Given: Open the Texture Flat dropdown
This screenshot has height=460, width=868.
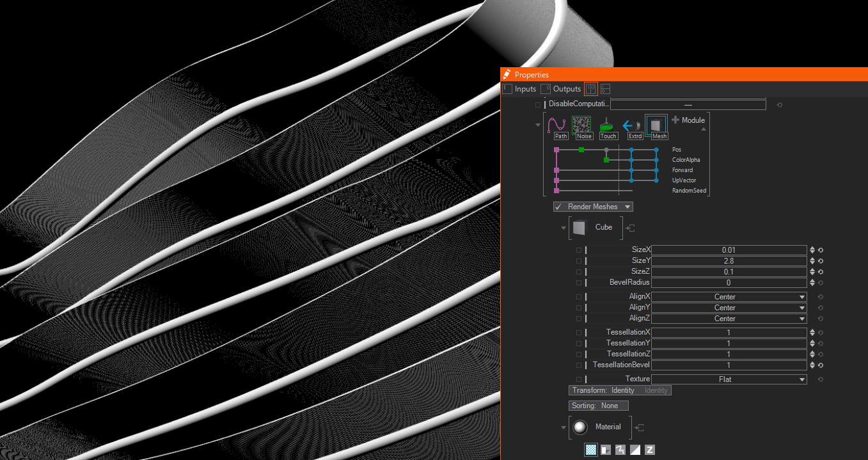Looking at the screenshot, I should click(729, 379).
